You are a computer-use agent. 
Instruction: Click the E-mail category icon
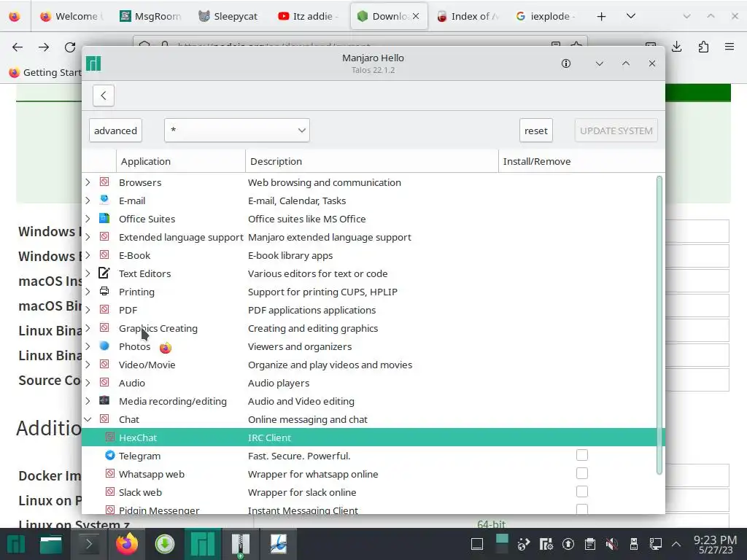point(104,200)
